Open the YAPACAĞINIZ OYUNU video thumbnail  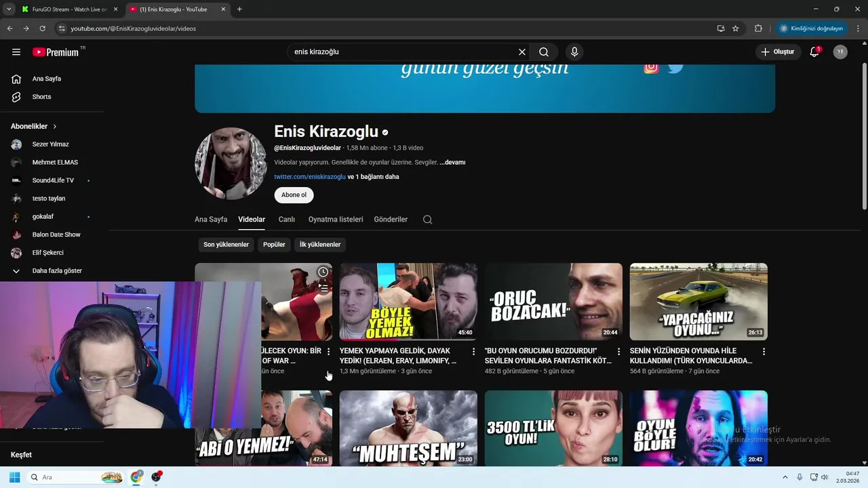pos(698,302)
